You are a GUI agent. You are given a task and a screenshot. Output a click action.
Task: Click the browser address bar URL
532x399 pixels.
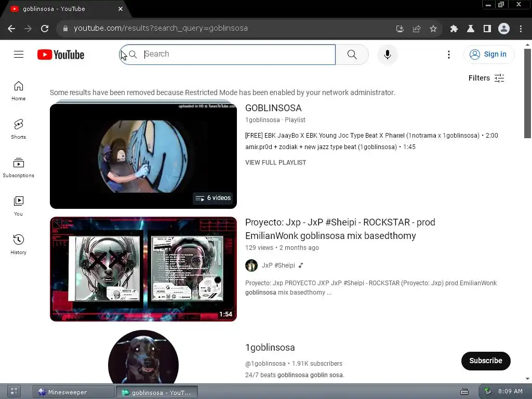point(161,29)
